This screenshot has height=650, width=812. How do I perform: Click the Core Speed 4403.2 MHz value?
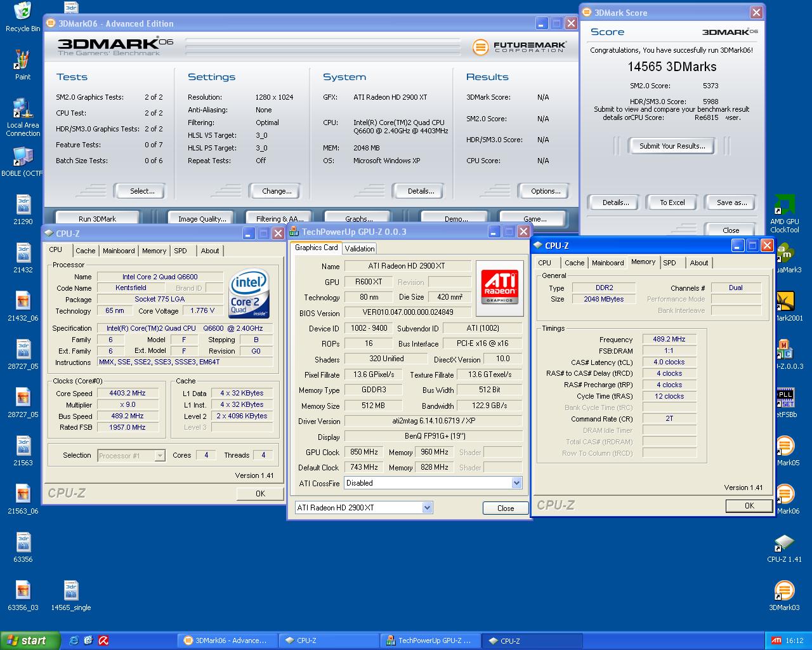pyautogui.click(x=128, y=393)
